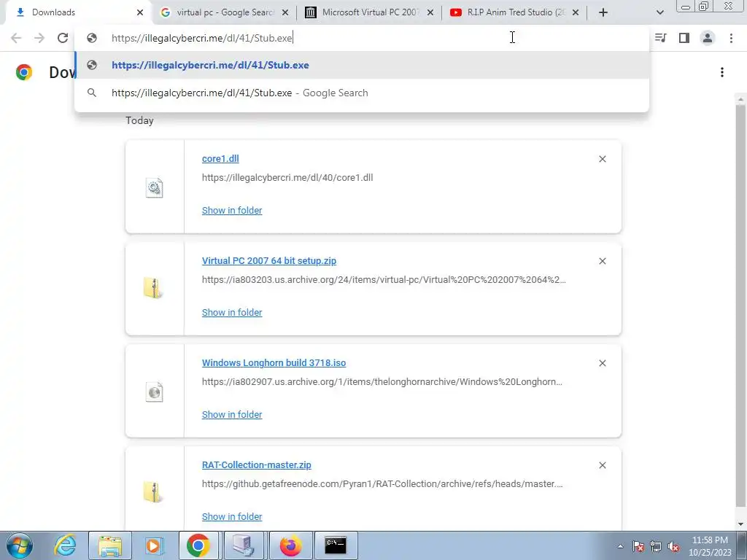Screen dimensions: 747x560
Task: Open the profile avatar menu
Action: tap(708, 38)
